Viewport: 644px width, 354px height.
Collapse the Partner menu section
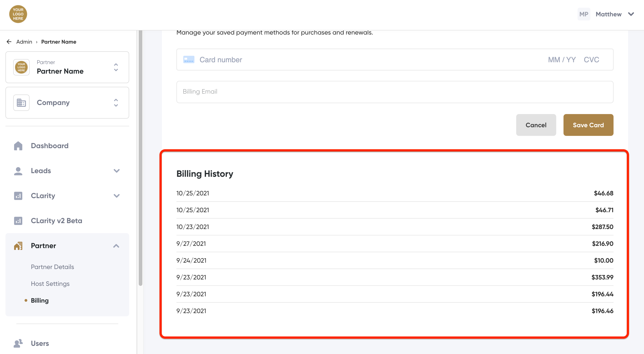(116, 246)
